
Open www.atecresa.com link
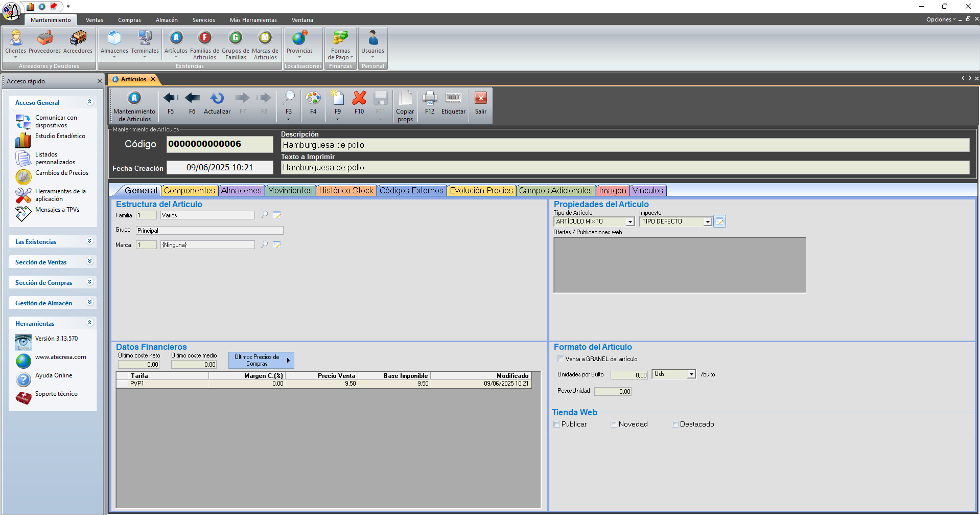click(61, 357)
